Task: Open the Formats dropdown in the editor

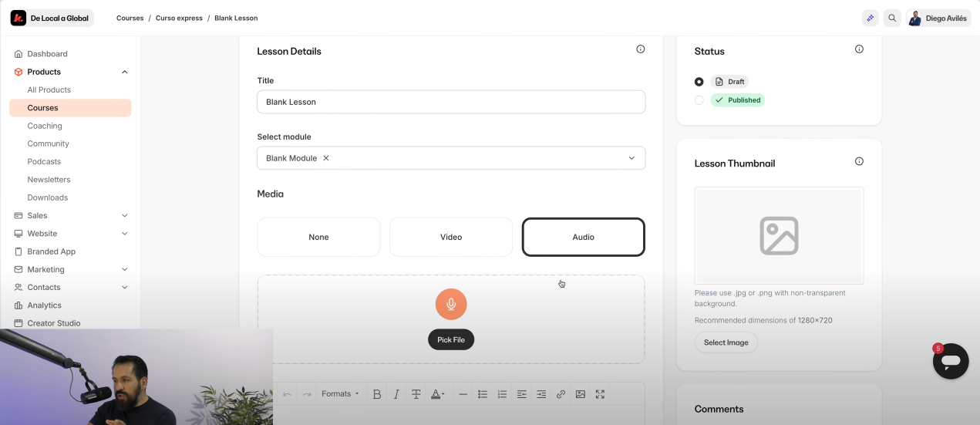Action: click(x=340, y=394)
